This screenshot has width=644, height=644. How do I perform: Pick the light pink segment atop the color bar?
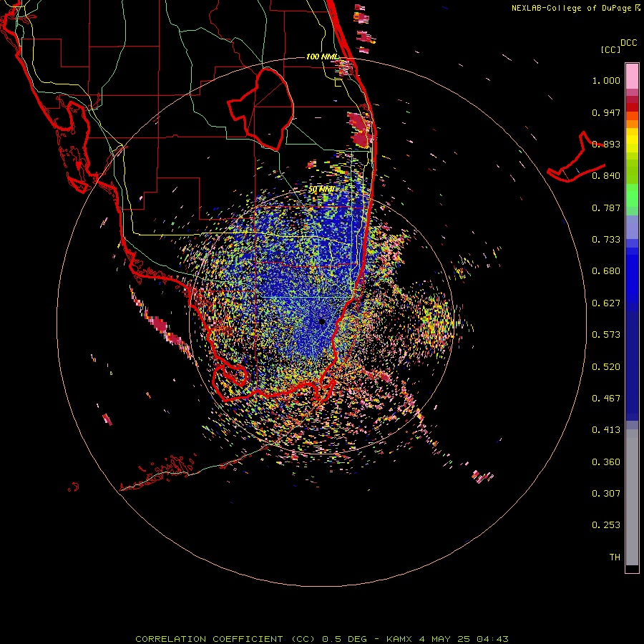[x=632, y=76]
